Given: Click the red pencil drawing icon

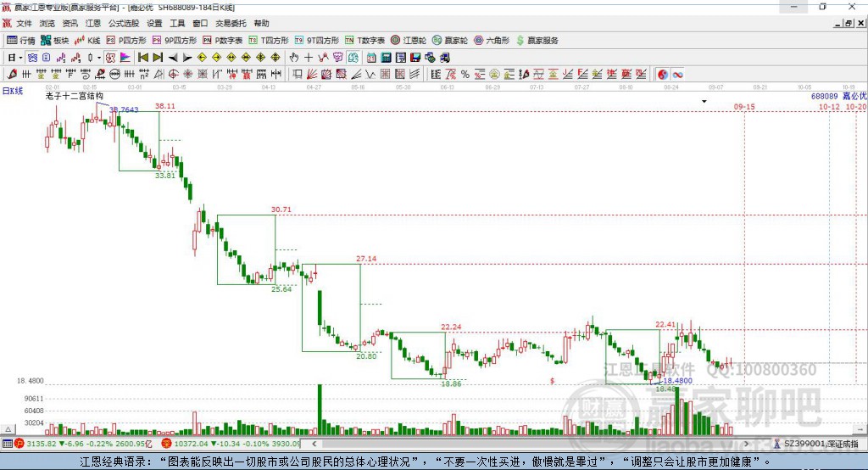Looking at the screenshot, I should pyautogui.click(x=12, y=75).
